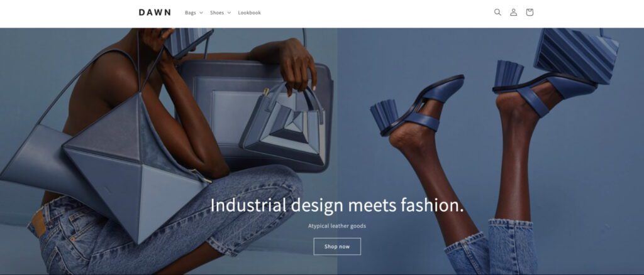Screen dimensions: 644x275
Task: Click the tan leather patch on jeans
Action: tap(38, 224)
